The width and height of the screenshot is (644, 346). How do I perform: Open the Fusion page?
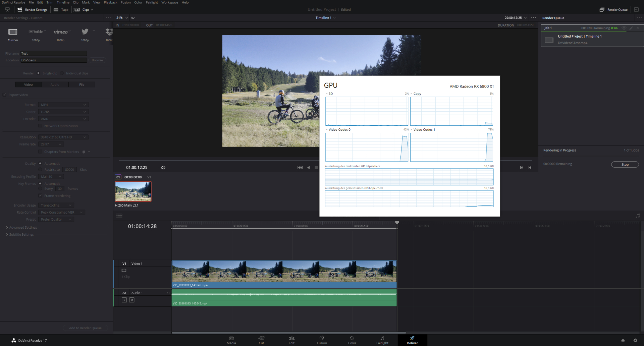tap(322, 340)
